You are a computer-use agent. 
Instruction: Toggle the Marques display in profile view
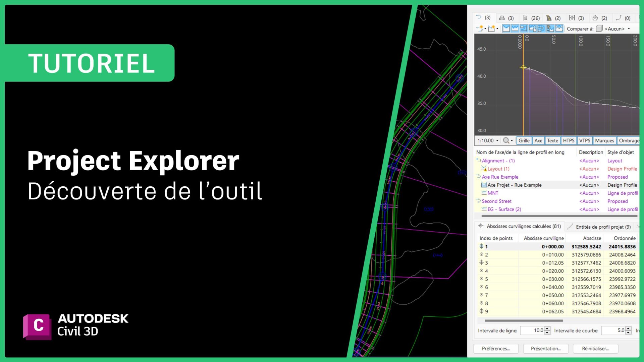[x=604, y=140]
